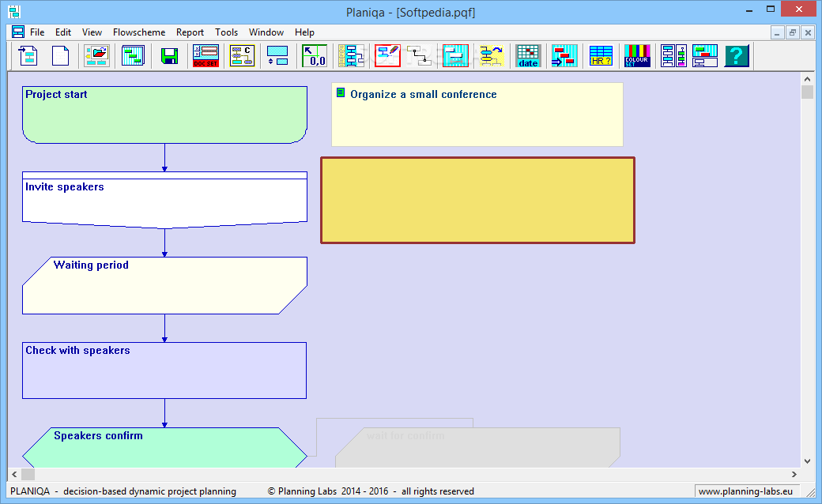This screenshot has width=822, height=504.
Task: Open the stacked Gantt charts icon
Action: (x=133, y=55)
